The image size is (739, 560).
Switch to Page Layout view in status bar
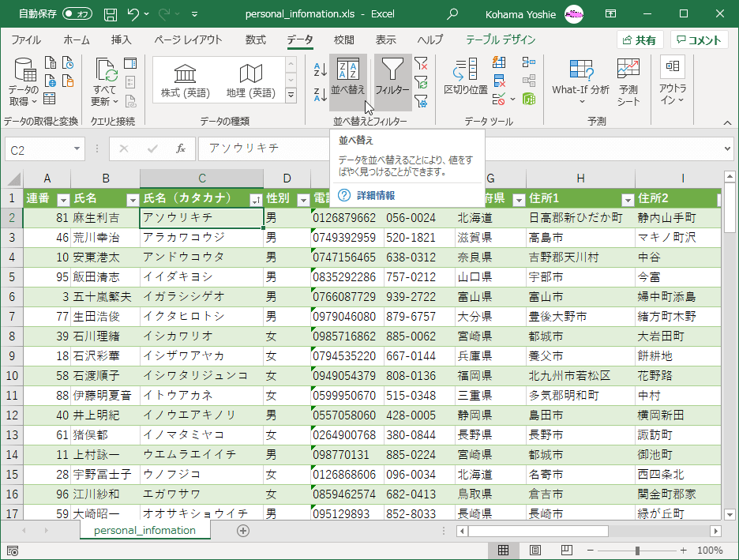point(535,550)
